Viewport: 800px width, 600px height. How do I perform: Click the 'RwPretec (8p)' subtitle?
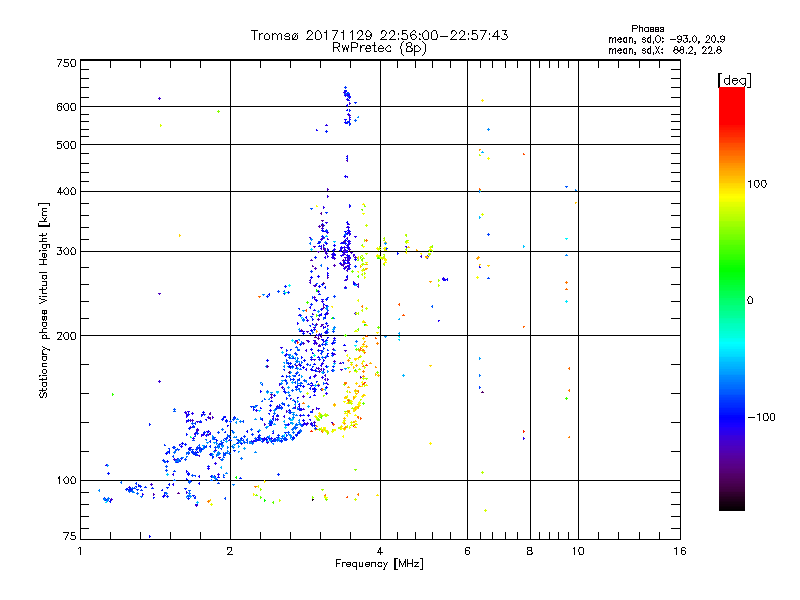point(379,48)
